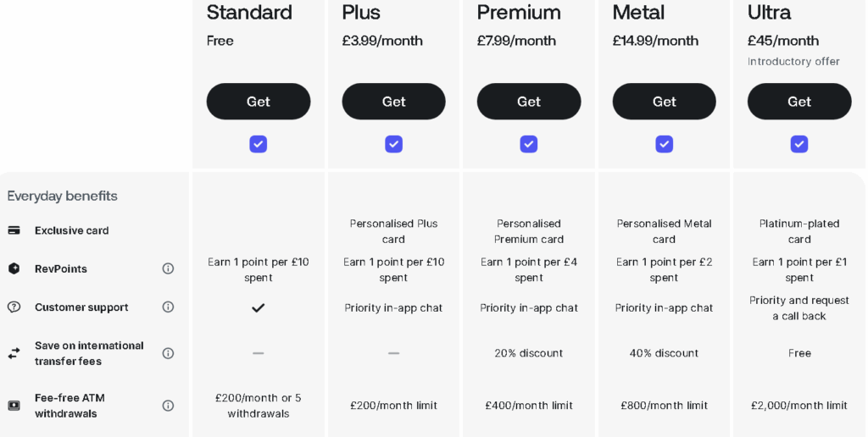Toggle the Ultra plan checkbox
868x437 pixels.
(x=799, y=144)
